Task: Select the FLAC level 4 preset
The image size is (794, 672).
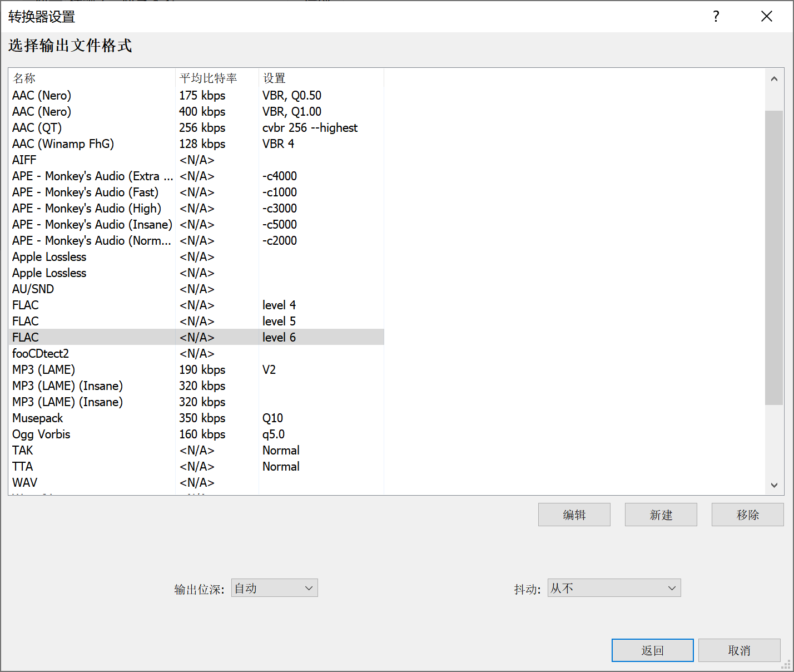Action: point(196,305)
